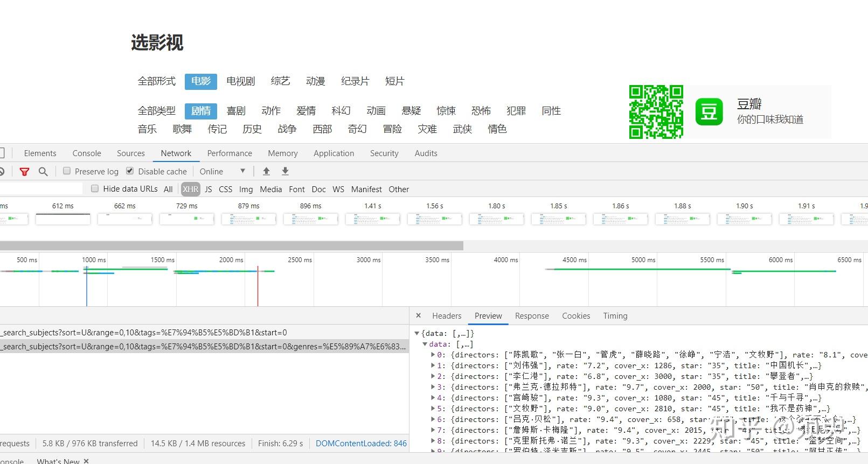Click the Douban QR code image
Viewport: 868px width, 464px height.
656,112
